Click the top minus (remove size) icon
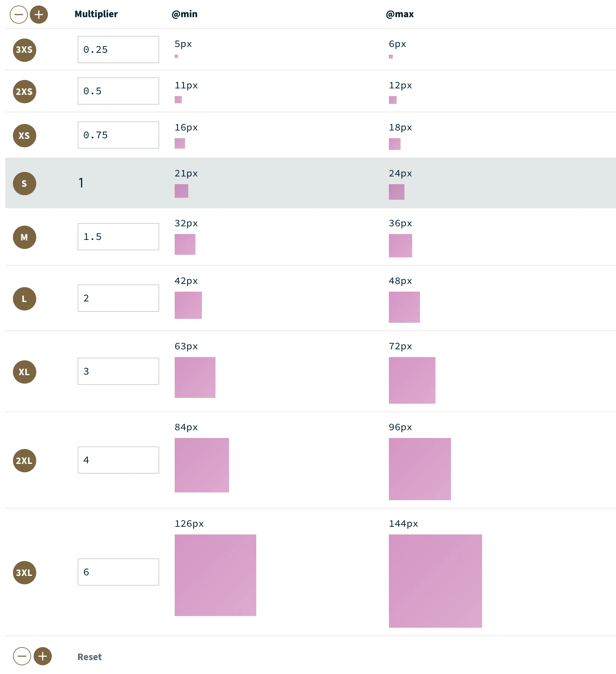616x674 pixels. coord(19,15)
